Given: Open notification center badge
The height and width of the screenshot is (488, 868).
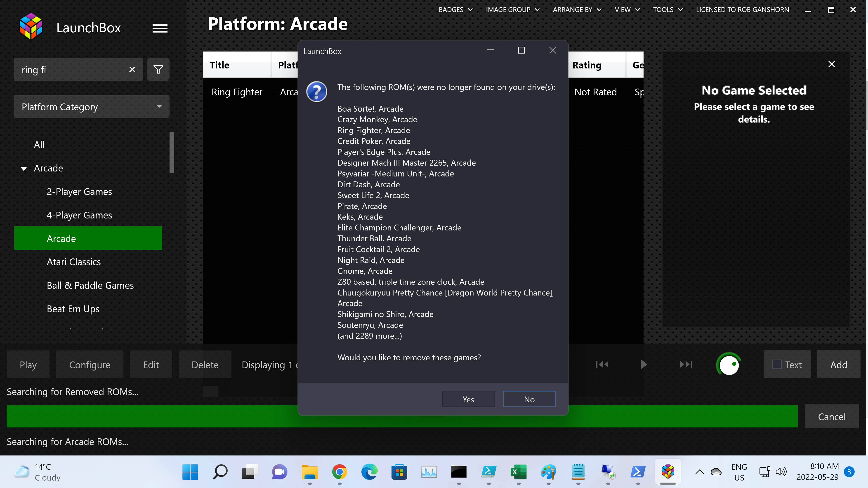Looking at the screenshot, I should 849,472.
